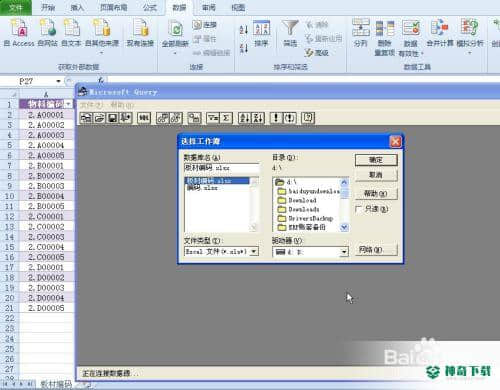Toggle the Read Only (只读) checkbox
This screenshot has width=500, height=390.
358,209
